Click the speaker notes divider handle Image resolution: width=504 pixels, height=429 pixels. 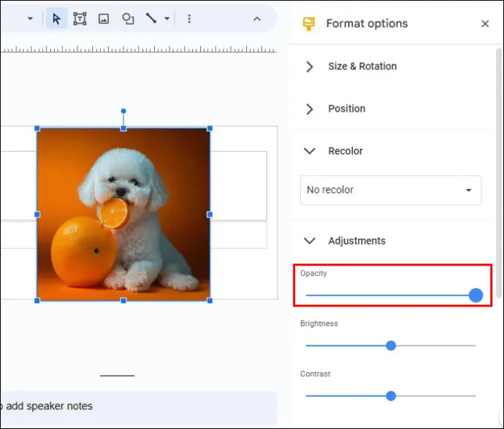click(118, 375)
